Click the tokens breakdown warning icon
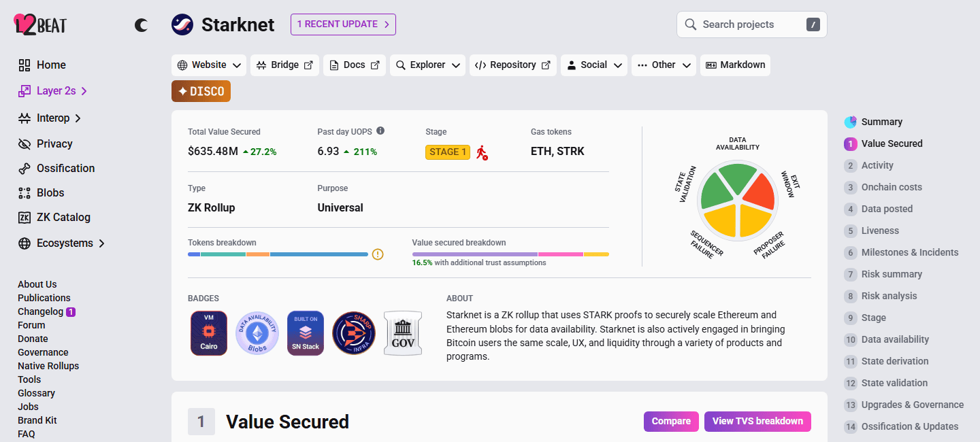This screenshot has height=442, width=980. point(378,254)
